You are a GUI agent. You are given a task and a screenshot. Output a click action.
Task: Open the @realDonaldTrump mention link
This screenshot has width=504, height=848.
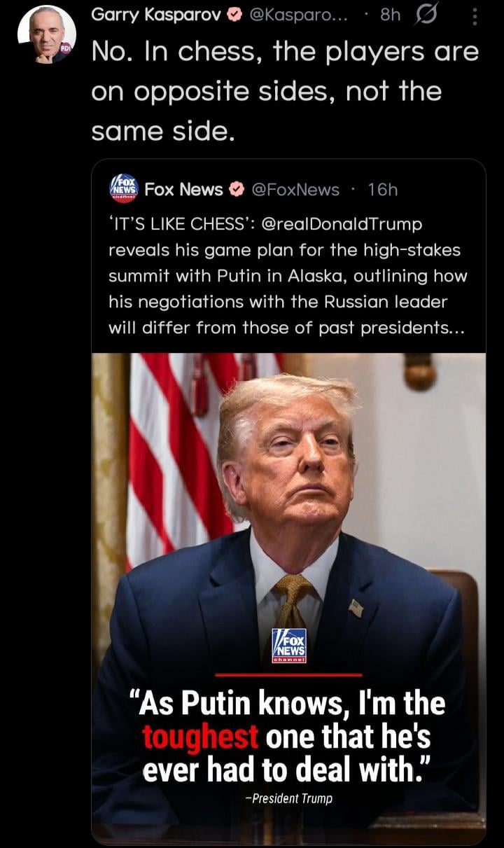[x=342, y=224]
